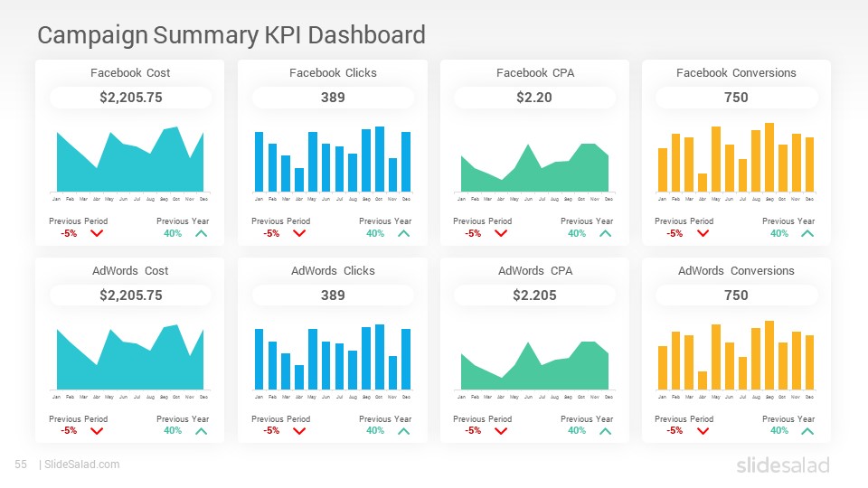This screenshot has height=488, width=868.
Task: Click the Facebook Cost card heading
Action: coord(130,73)
